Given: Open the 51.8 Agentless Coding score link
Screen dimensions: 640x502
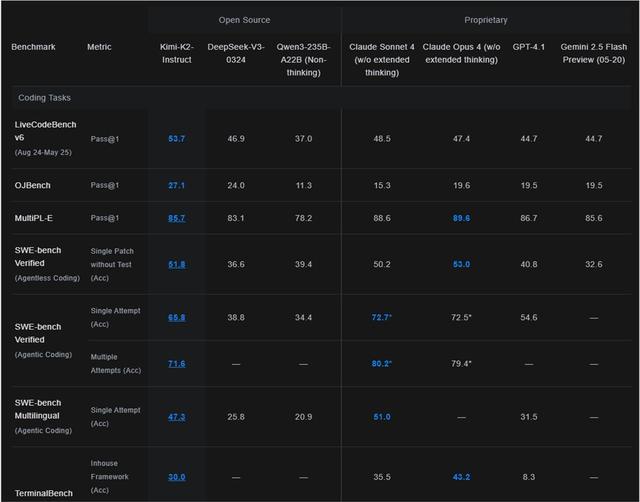Looking at the screenshot, I should click(x=177, y=264).
